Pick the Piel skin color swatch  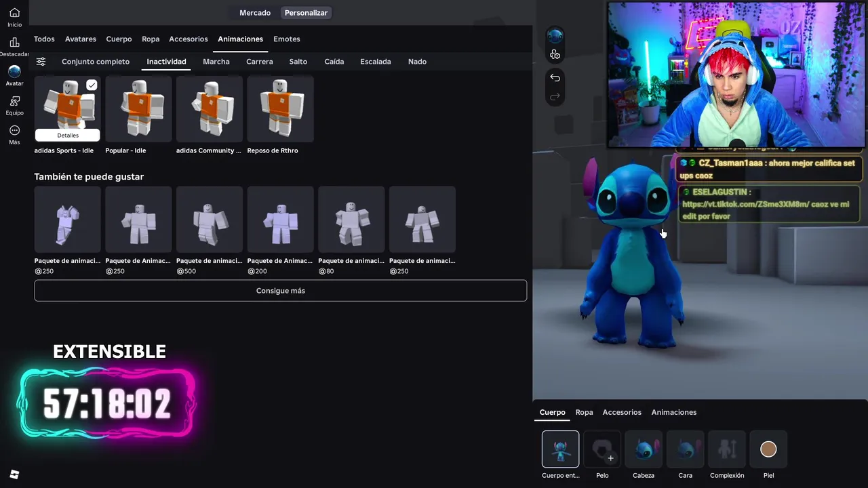768,449
